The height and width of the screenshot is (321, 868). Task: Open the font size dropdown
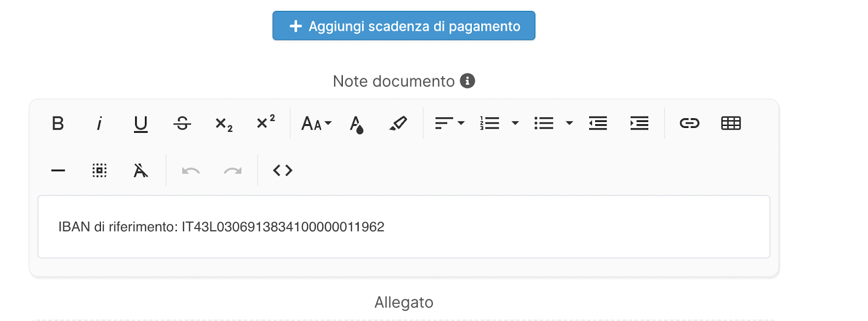point(316,124)
